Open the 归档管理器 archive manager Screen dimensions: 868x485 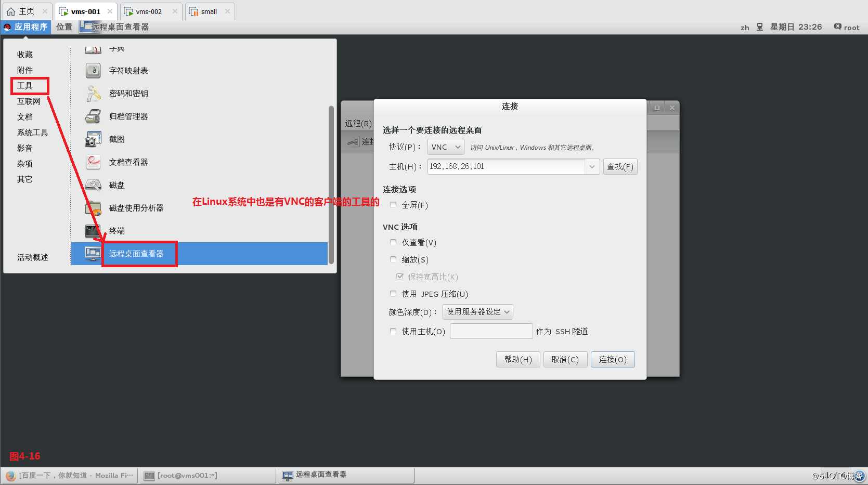pos(128,116)
